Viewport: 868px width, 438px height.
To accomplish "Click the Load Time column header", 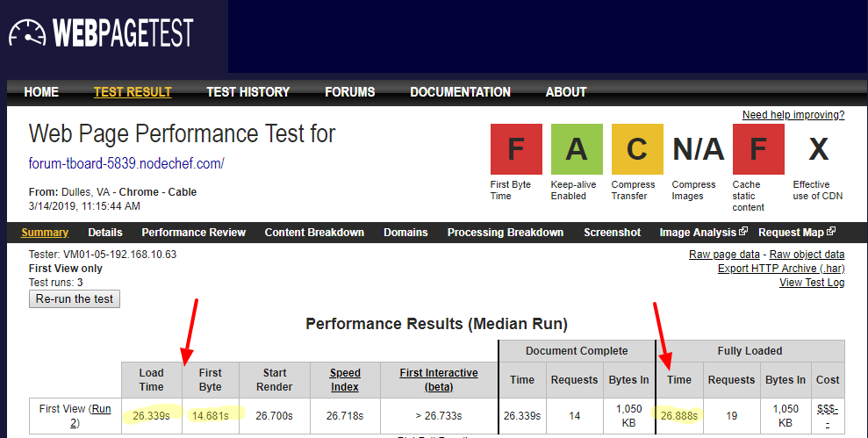I will tap(151, 380).
